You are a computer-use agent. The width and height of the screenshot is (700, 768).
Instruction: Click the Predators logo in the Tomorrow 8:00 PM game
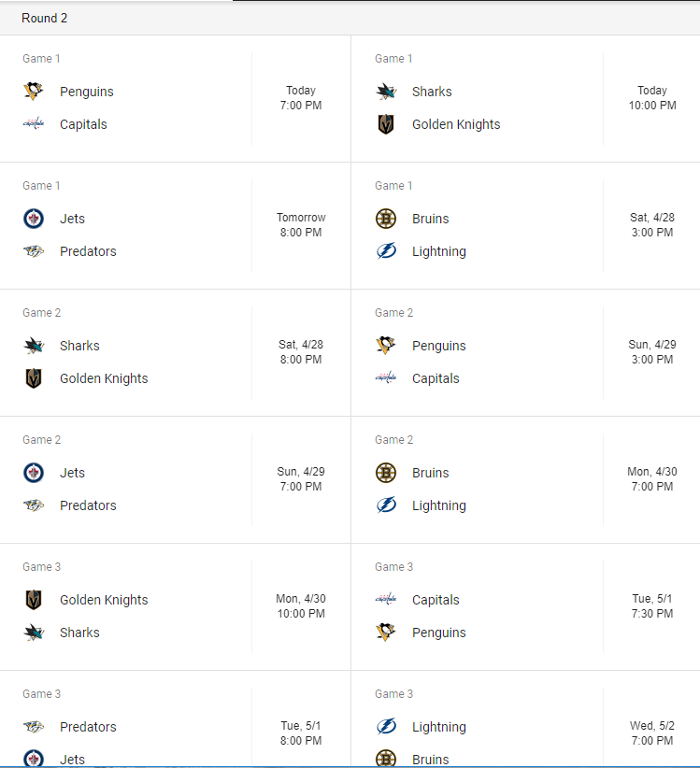point(34,251)
